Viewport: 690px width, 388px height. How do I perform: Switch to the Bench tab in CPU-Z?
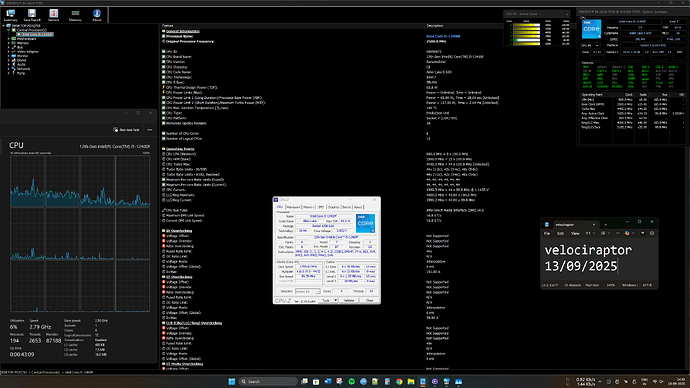347,207
